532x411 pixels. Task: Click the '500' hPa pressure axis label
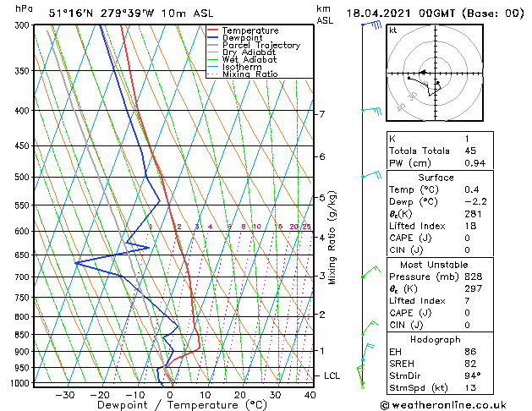(24, 177)
